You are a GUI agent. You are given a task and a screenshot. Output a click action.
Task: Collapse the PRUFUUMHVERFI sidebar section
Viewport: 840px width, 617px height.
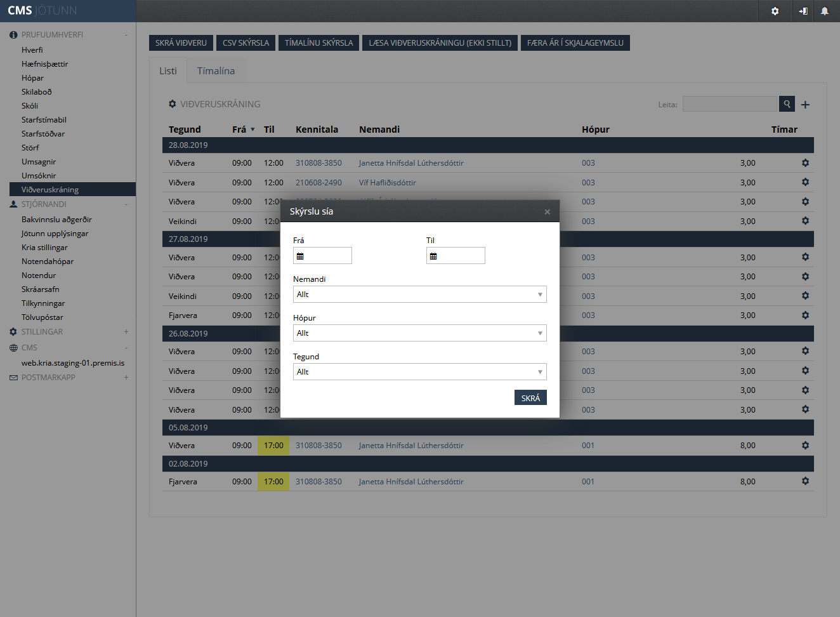coord(126,35)
